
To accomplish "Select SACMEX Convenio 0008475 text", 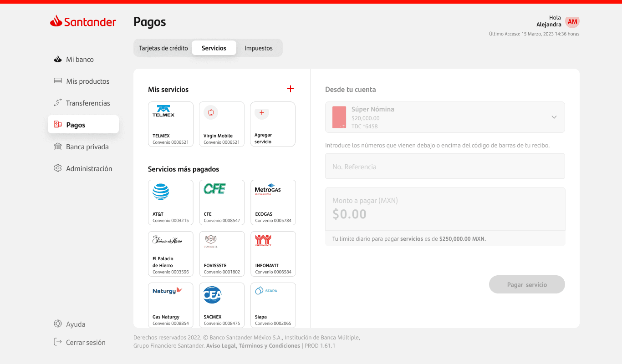I will (222, 324).
